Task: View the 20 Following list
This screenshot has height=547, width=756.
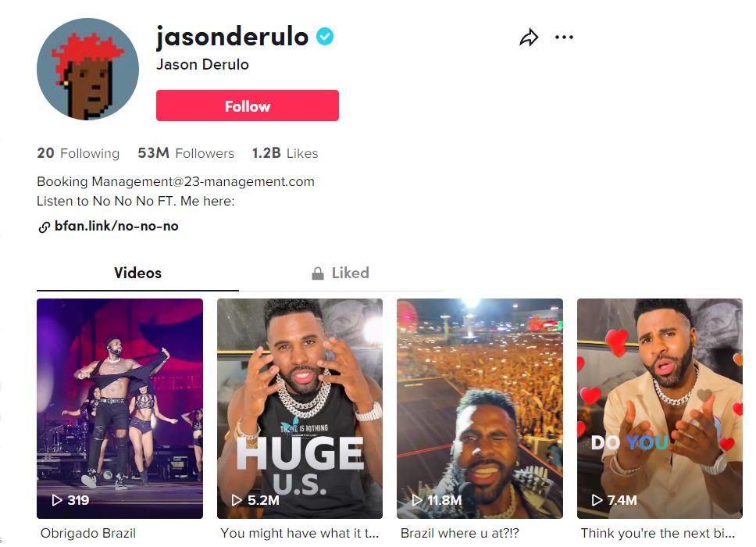Action: pos(78,153)
